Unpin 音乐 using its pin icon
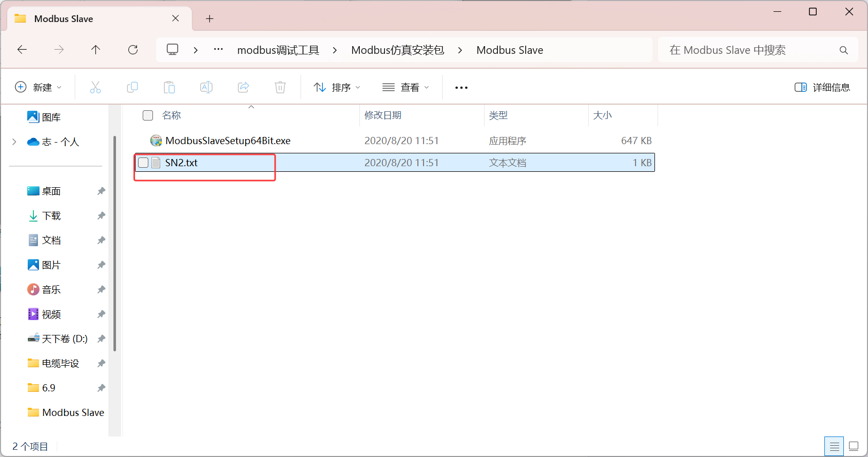The height and width of the screenshot is (457, 868). pyautogui.click(x=101, y=289)
